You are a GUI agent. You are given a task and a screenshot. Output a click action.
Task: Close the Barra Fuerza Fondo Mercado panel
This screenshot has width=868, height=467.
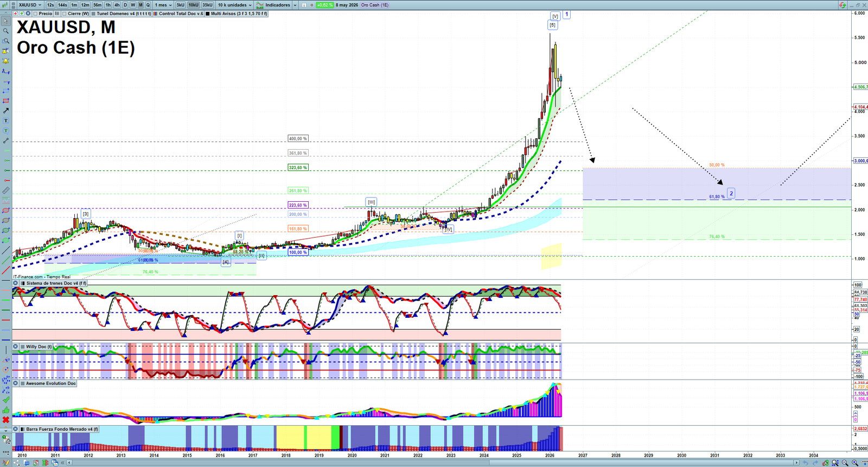[15, 429]
